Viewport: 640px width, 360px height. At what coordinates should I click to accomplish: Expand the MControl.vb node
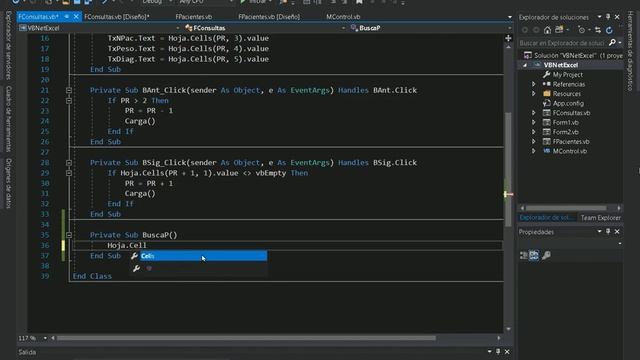(x=533, y=151)
